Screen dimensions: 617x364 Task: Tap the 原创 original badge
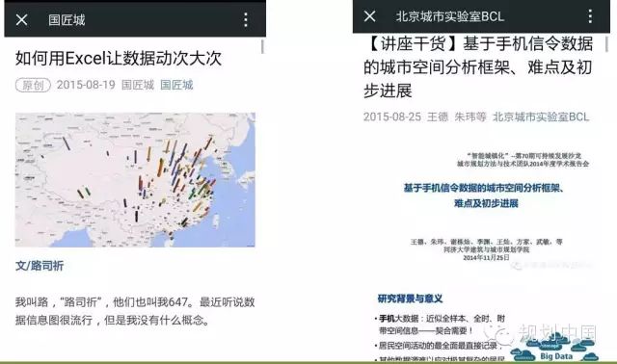(33, 85)
